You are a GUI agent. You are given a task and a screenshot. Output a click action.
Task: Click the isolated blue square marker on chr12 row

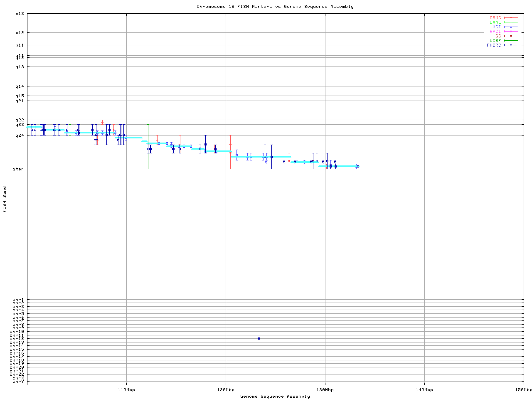[x=259, y=339]
